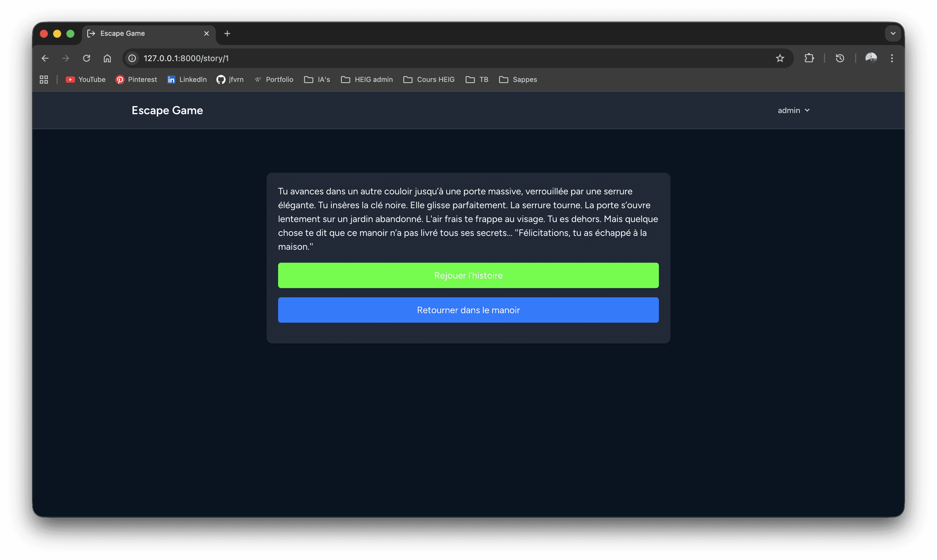Expand the tab search dropdown

coord(893,33)
